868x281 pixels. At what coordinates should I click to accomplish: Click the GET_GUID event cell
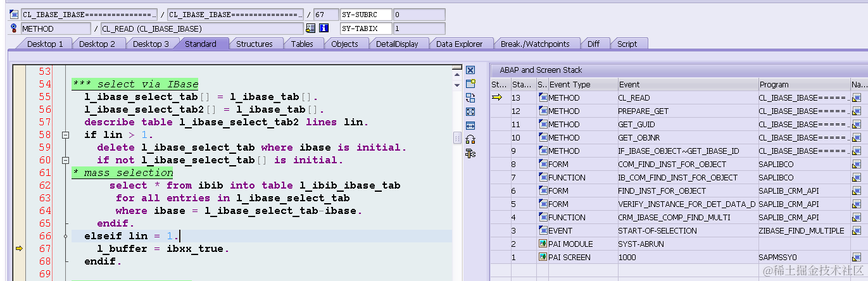[x=688, y=124]
